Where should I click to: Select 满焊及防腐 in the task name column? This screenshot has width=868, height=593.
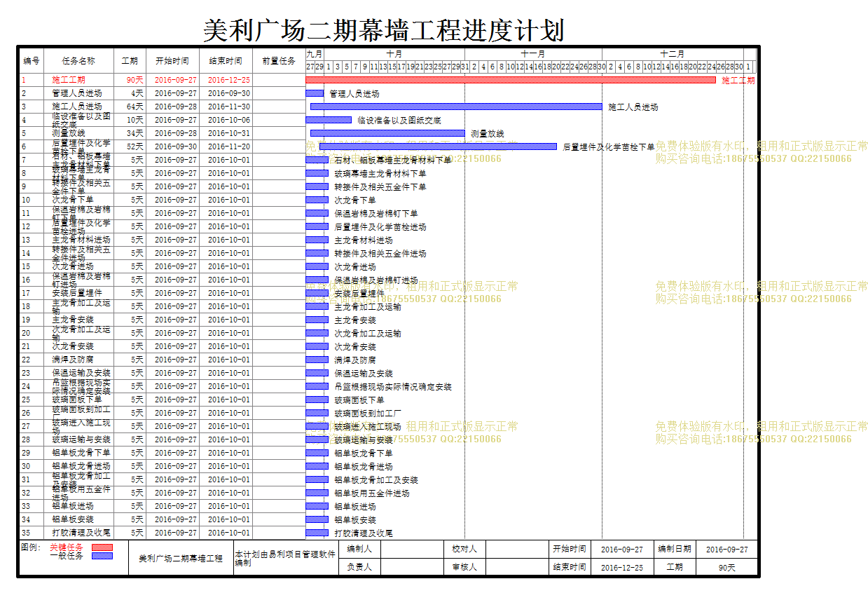pos(73,360)
